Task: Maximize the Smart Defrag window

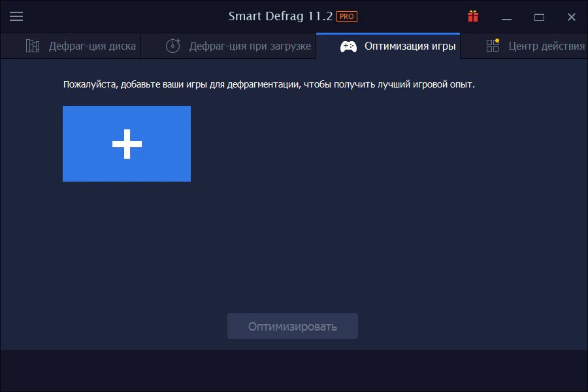Action: click(539, 17)
